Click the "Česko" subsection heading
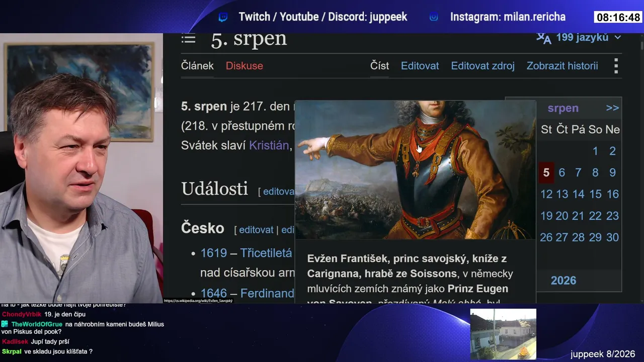 (x=203, y=228)
